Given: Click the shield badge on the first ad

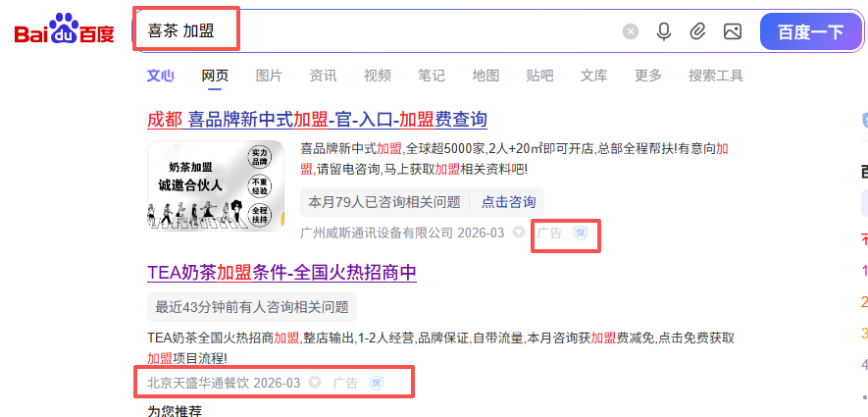Looking at the screenshot, I should [x=581, y=233].
